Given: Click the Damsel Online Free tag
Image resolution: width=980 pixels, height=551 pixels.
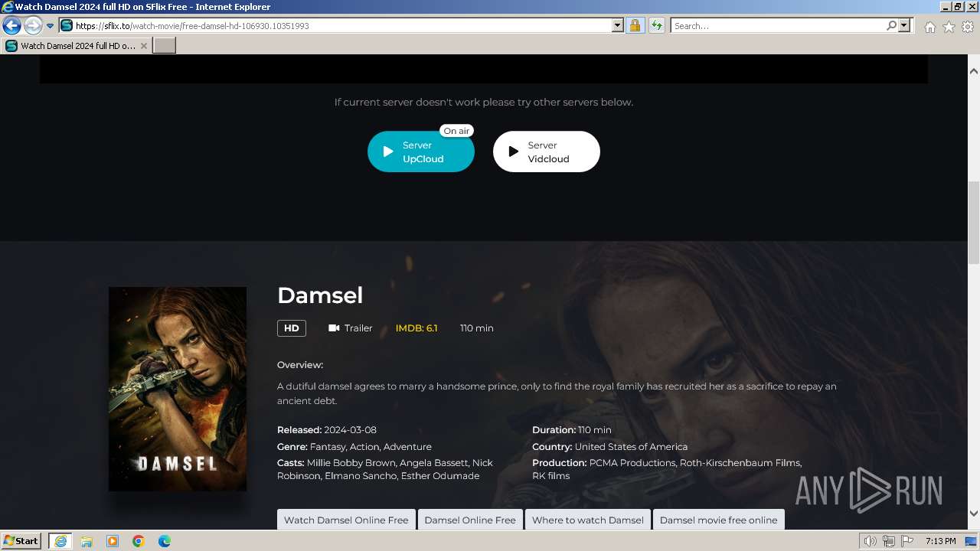Looking at the screenshot, I should [x=470, y=520].
